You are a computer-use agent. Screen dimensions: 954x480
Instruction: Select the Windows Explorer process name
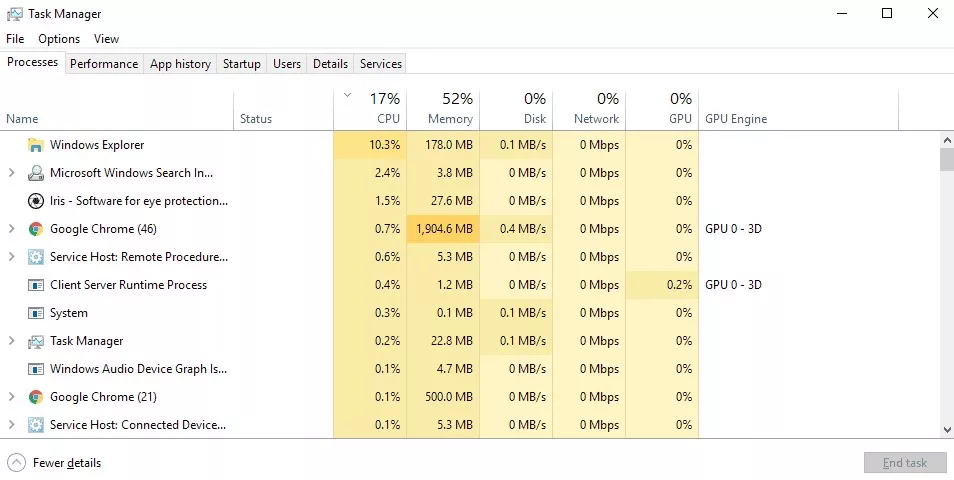click(97, 145)
